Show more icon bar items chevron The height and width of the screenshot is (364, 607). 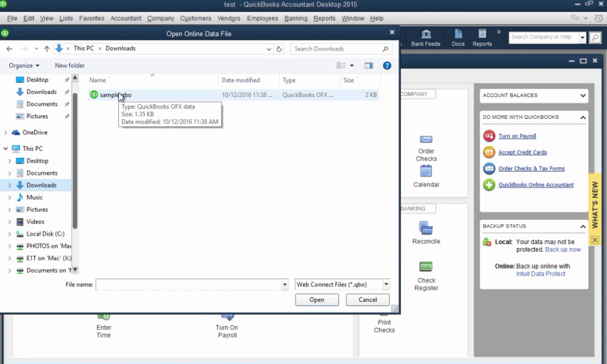point(498,32)
